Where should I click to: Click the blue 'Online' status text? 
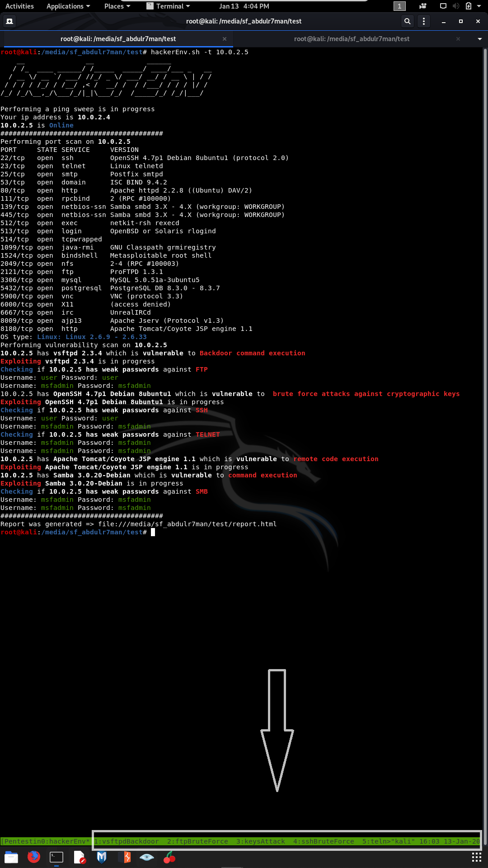pos(61,125)
